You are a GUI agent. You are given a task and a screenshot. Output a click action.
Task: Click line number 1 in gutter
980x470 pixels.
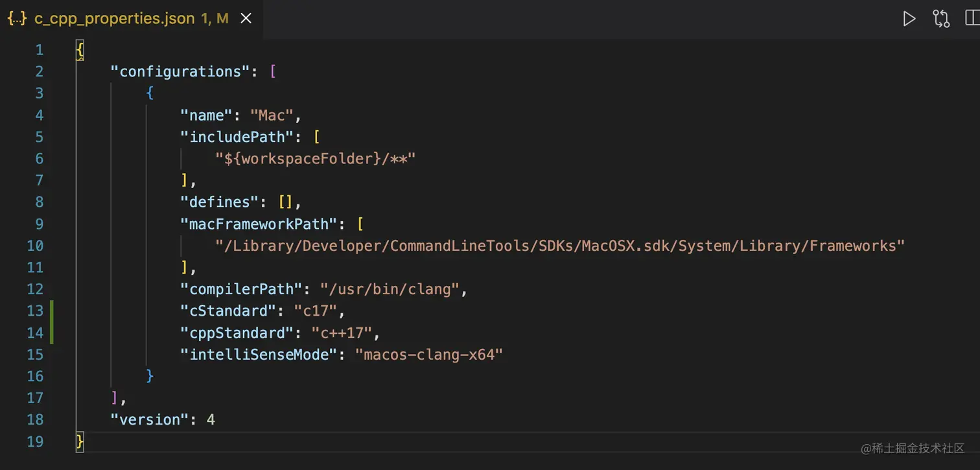point(40,50)
